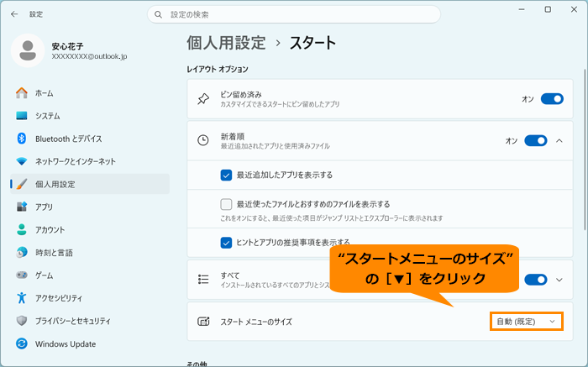Click the アクセシビリティ figure icon
This screenshot has height=367, width=588.
22,298
